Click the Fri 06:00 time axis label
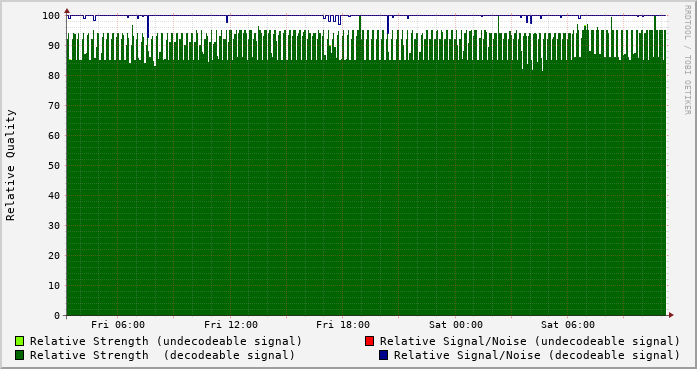697x369 pixels. click(x=118, y=325)
